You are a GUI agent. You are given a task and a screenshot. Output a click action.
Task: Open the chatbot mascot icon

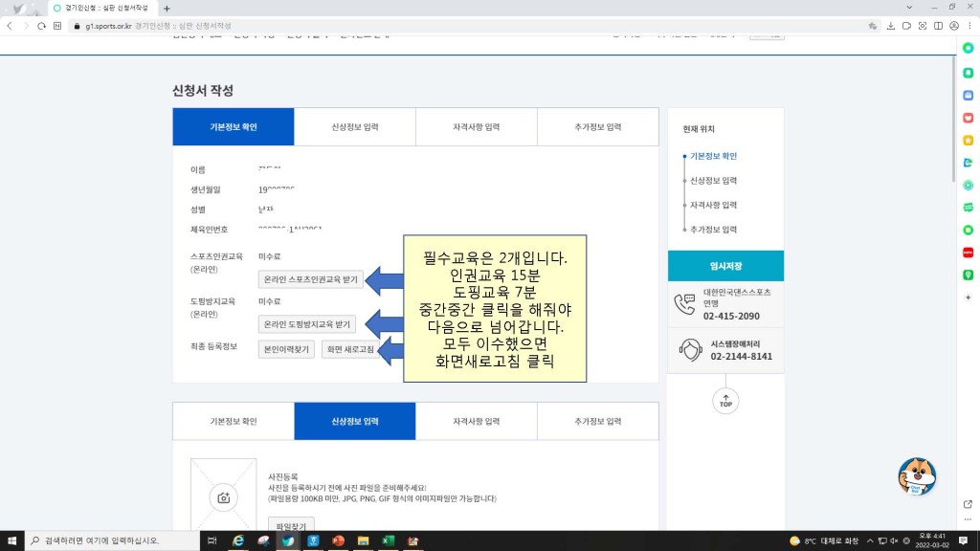click(x=916, y=476)
